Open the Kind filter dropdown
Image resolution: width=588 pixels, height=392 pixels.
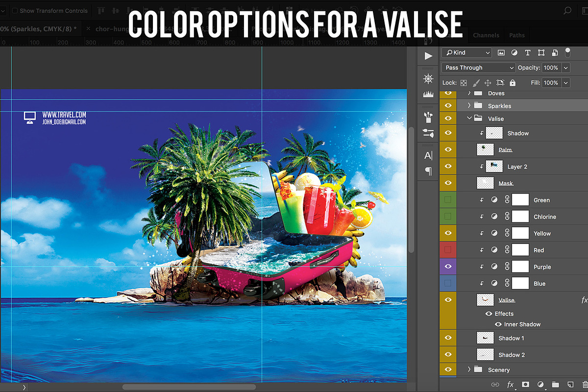click(466, 52)
